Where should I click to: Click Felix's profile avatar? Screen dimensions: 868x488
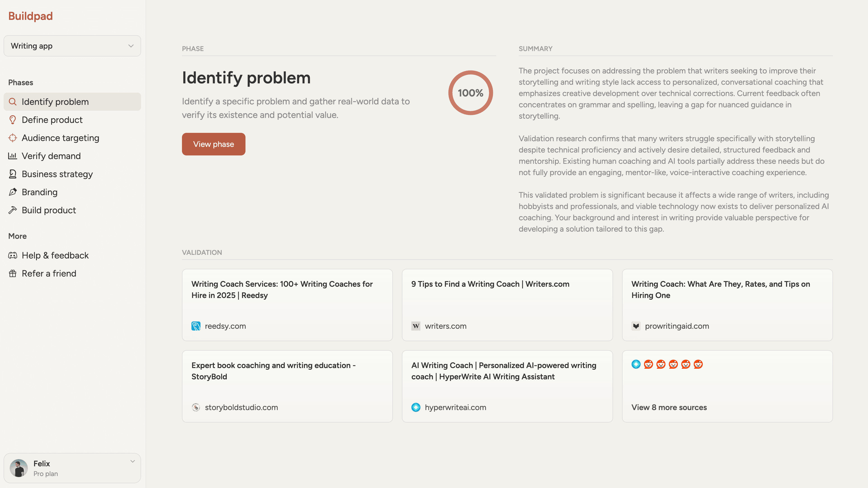[x=19, y=468]
